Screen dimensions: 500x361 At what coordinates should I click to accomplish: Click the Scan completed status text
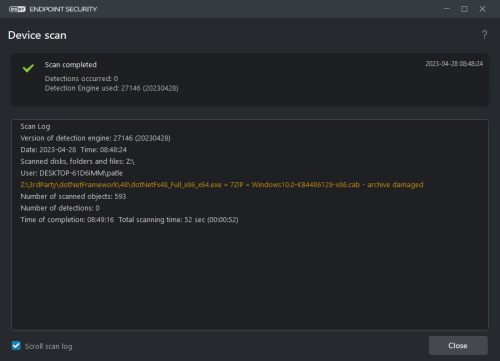click(x=71, y=65)
